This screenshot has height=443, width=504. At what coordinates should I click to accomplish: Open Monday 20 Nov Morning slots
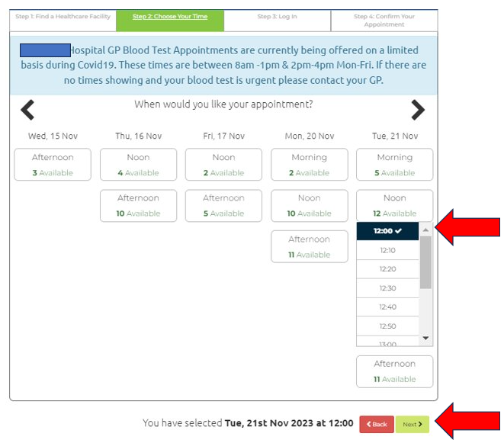coord(309,165)
